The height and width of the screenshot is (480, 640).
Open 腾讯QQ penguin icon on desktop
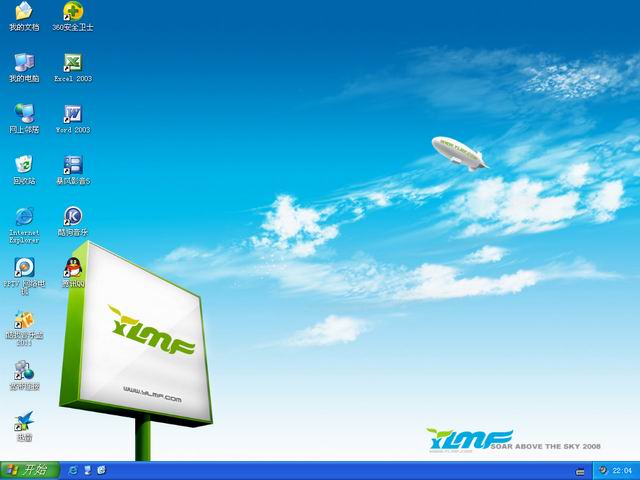click(x=72, y=268)
